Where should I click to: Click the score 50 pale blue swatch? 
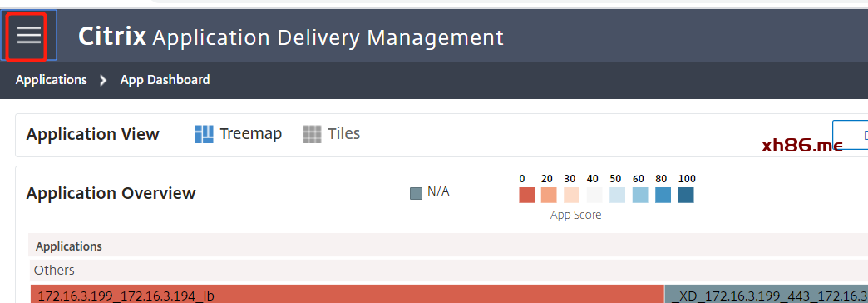coord(617,195)
